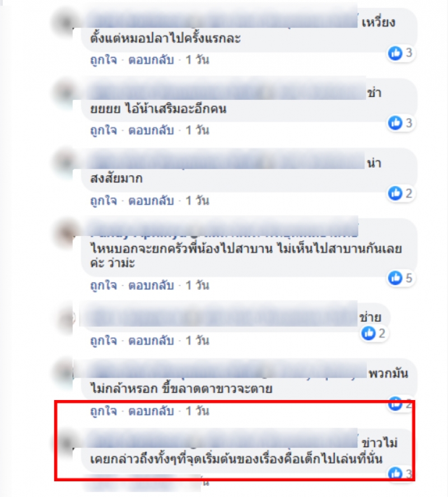The image size is (448, 497).
Task: Open reactions with 5 likes on สาบาน comment
Action: pos(401,278)
